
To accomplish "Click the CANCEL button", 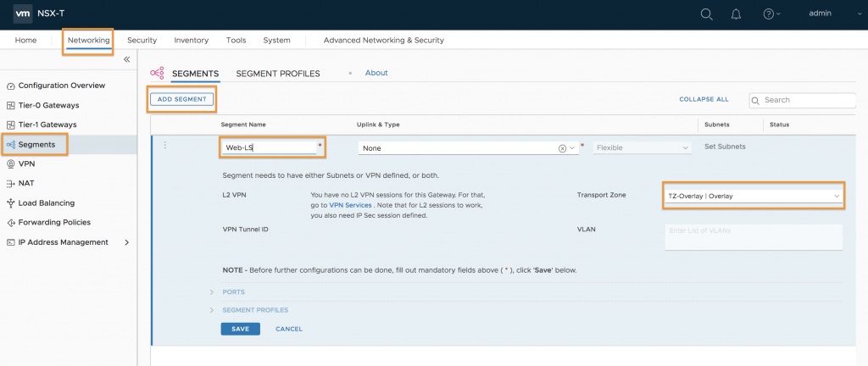I will click(289, 329).
